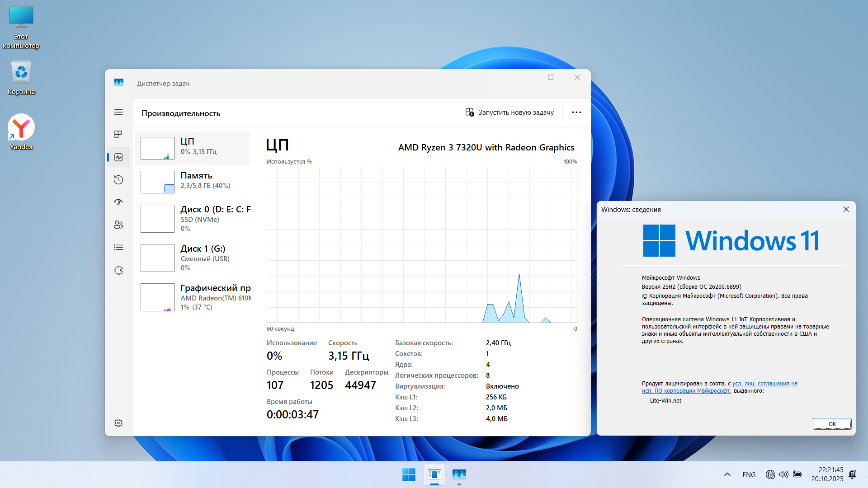Open the license agreement link
Screen dimensions: 868x488
(764, 384)
